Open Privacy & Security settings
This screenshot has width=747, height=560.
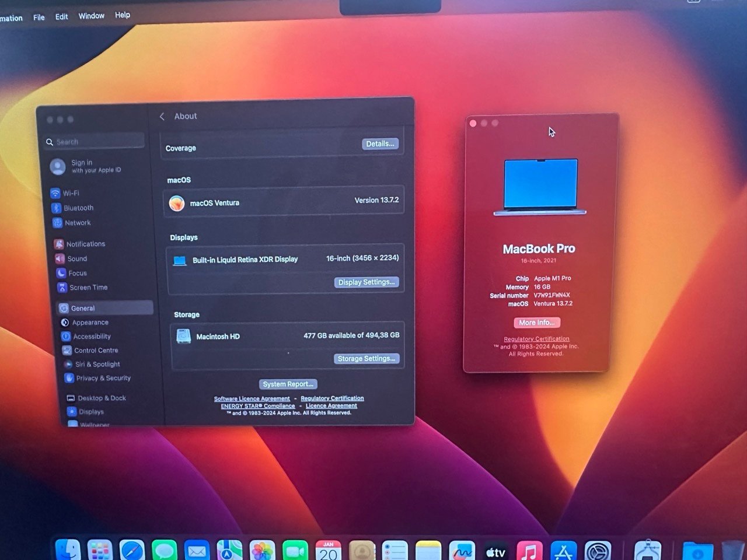97,378
